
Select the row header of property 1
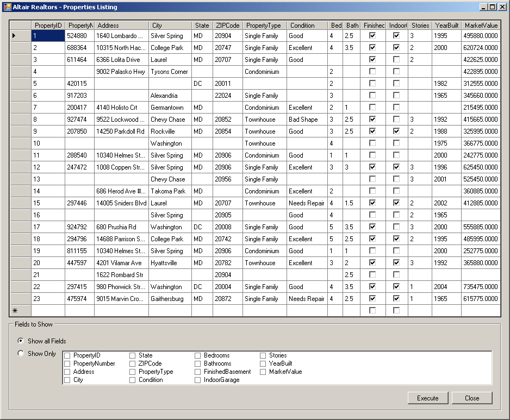point(21,35)
